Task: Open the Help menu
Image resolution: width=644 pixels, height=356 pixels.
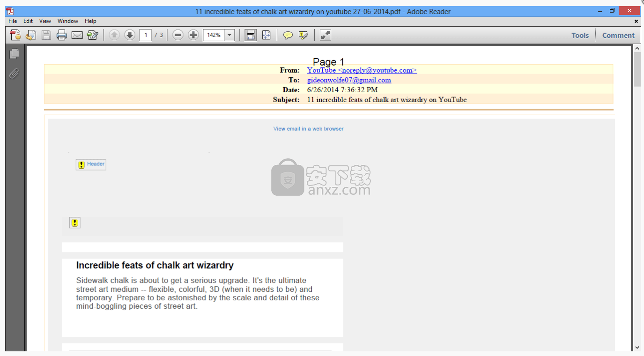Action: 90,21
